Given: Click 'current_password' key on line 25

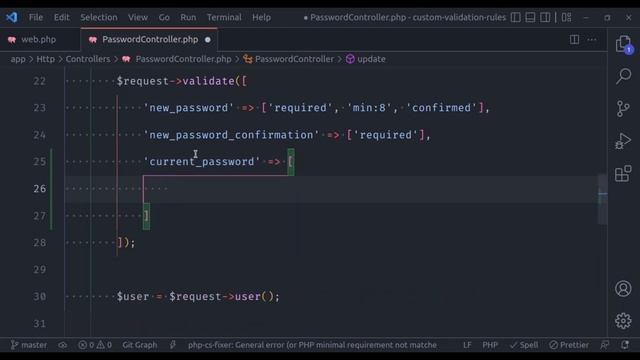Looking at the screenshot, I should [202, 162].
